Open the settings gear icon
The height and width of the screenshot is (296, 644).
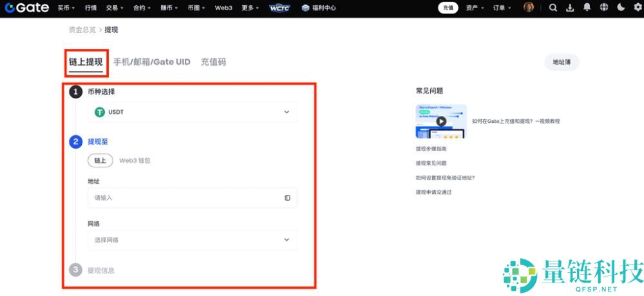coord(638,8)
